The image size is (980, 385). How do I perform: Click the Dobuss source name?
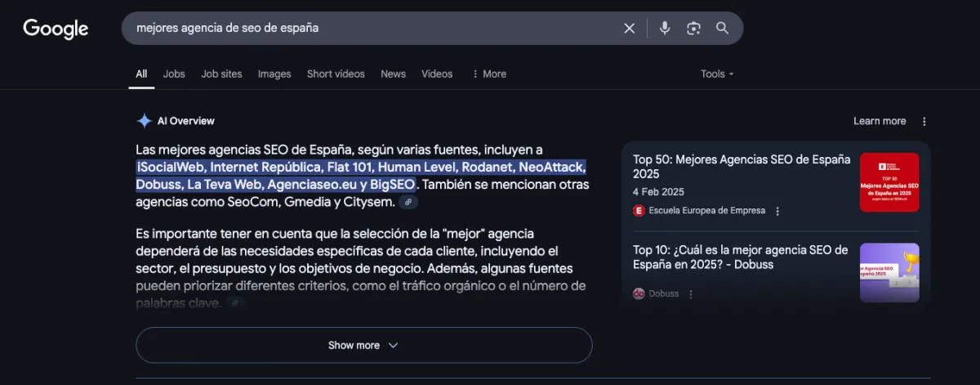click(x=664, y=293)
